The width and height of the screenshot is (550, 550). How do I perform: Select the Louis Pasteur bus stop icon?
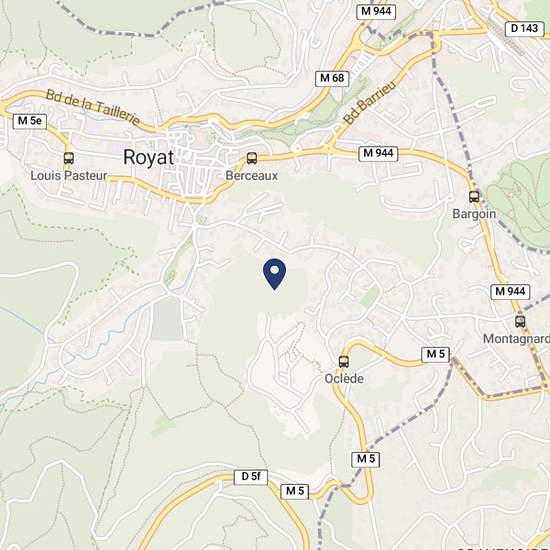pyautogui.click(x=69, y=158)
